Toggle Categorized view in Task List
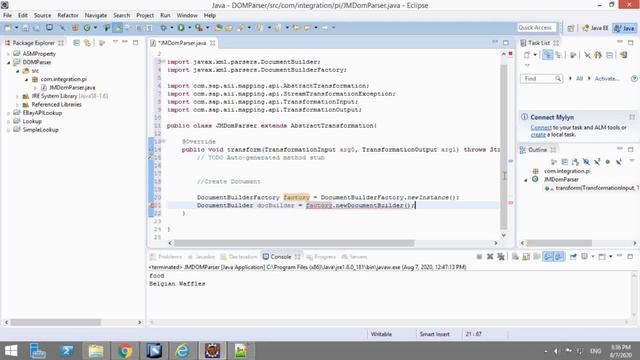 [547, 55]
